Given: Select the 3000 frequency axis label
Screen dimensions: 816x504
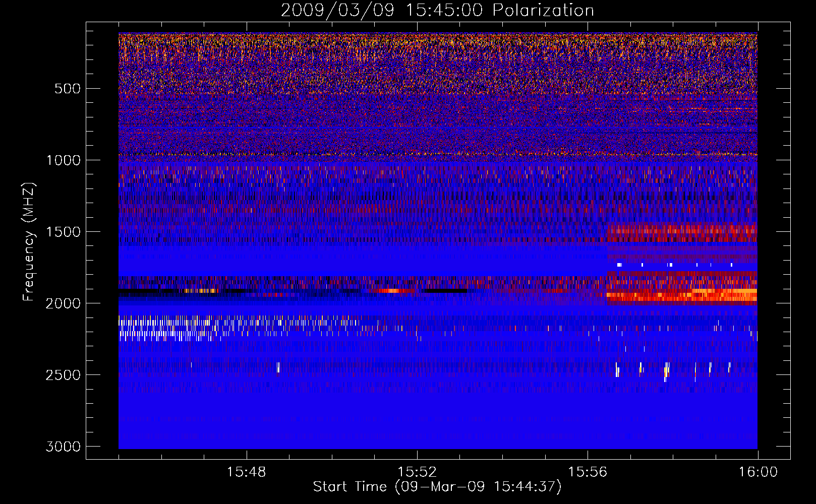Looking at the screenshot, I should click(x=63, y=447).
